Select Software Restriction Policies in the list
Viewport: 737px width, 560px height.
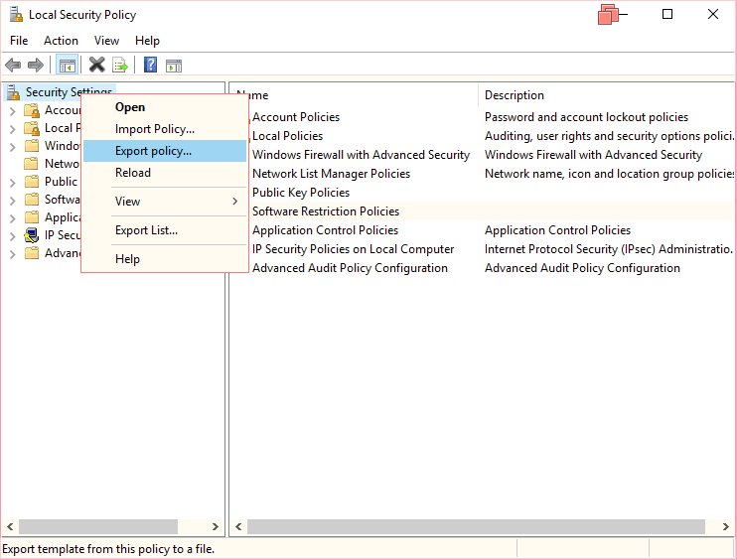tap(326, 211)
